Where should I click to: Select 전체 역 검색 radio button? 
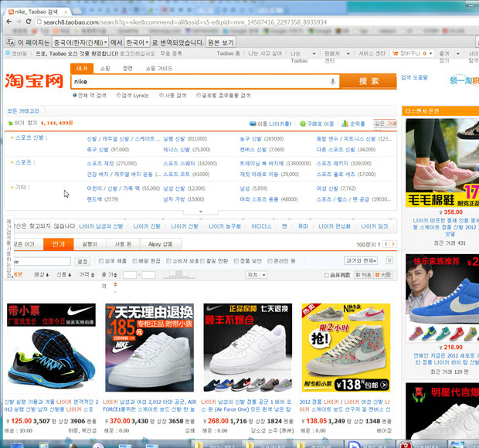coord(74,95)
